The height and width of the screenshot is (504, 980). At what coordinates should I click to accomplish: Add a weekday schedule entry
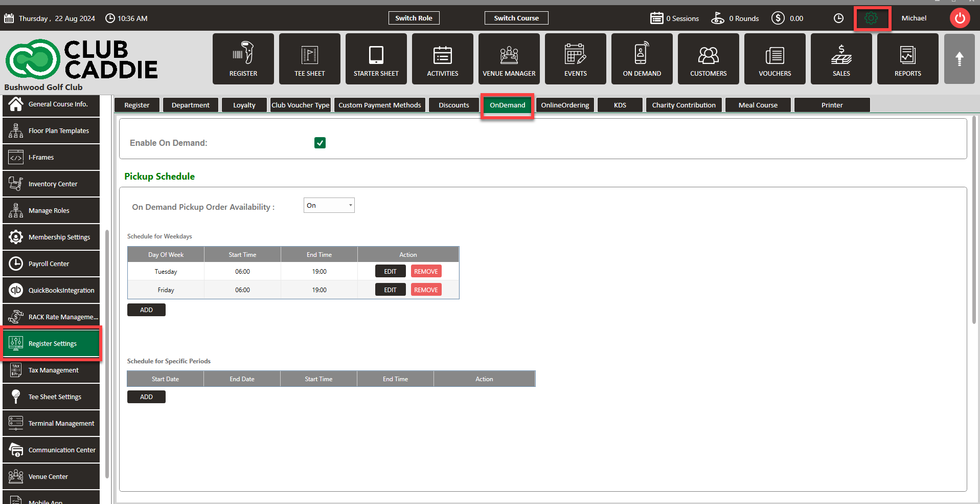146,310
